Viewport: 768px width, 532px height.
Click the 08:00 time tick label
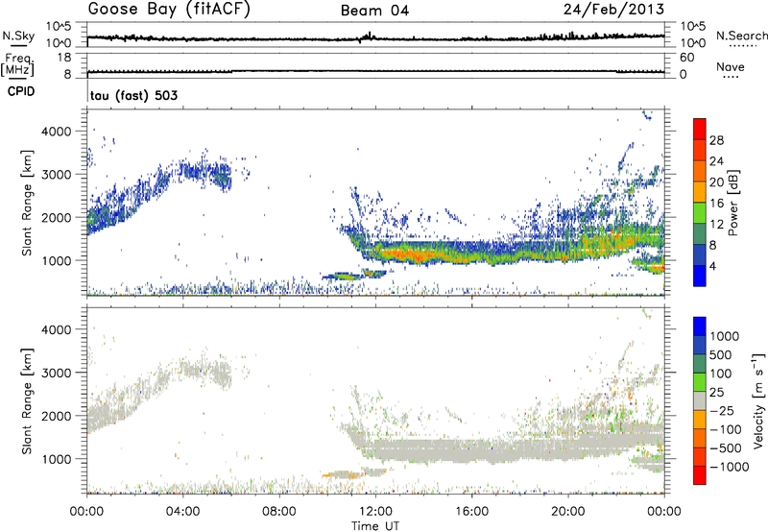[279, 512]
